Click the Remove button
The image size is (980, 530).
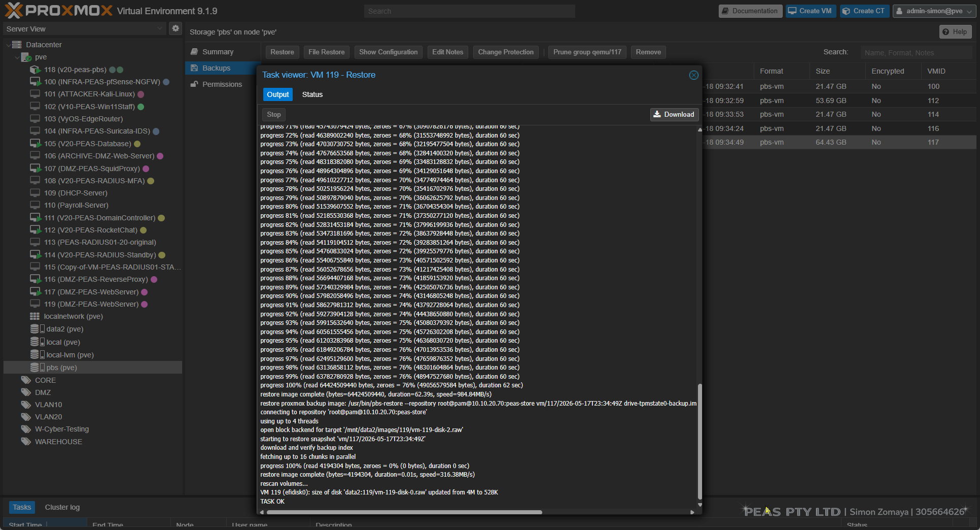(x=648, y=52)
